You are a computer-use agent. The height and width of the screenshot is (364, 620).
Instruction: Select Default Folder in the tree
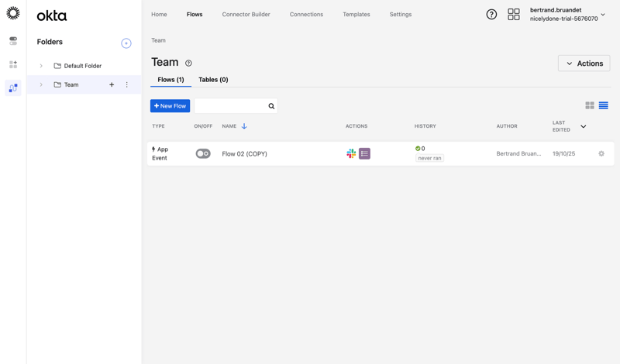83,66
